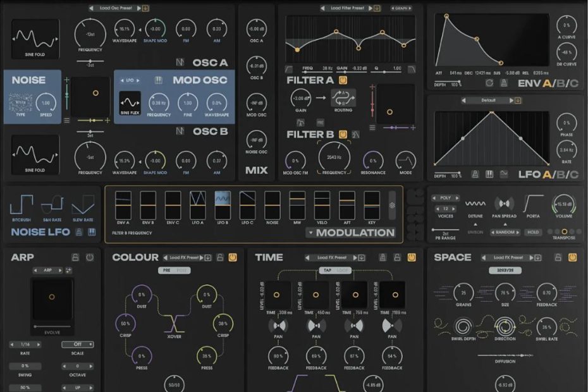The width and height of the screenshot is (588, 392).
Task: Click the Routing icon in Filter A
Action: click(x=343, y=98)
